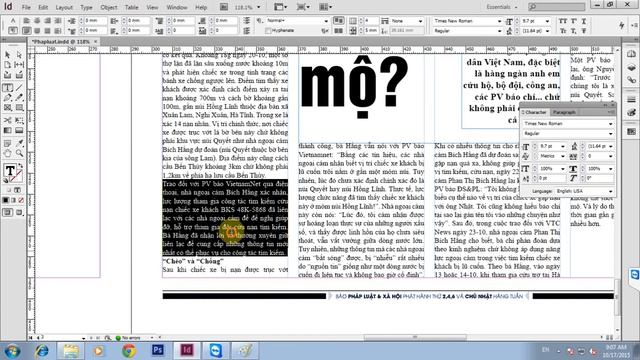Click the Underline icon in Control panel
640x360 pixels.
[x=584, y=21]
